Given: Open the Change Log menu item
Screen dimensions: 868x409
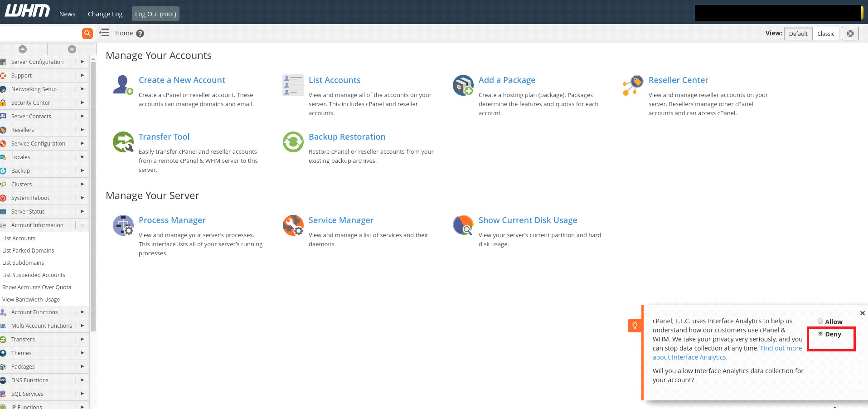Looking at the screenshot, I should pyautogui.click(x=105, y=14).
